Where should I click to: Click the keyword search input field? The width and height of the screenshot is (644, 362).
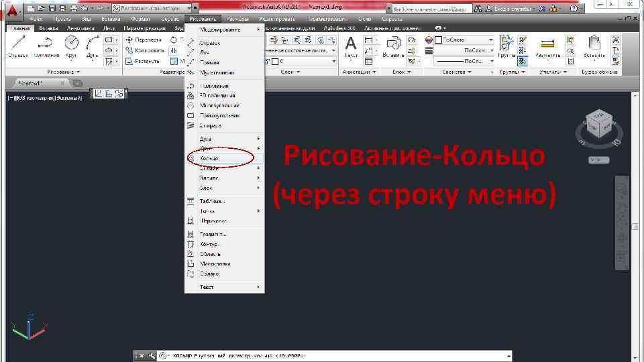[431, 8]
